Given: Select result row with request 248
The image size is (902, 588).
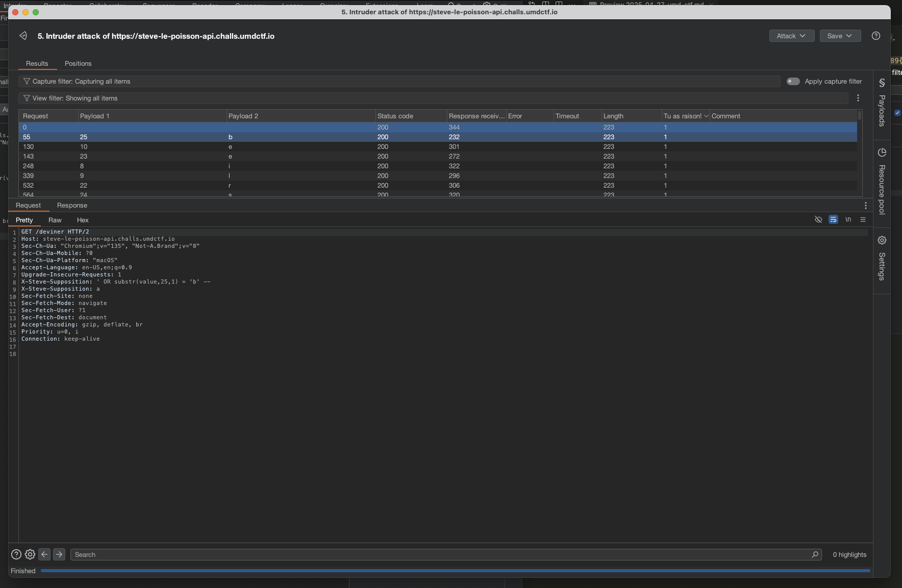Looking at the screenshot, I should [x=438, y=166].
